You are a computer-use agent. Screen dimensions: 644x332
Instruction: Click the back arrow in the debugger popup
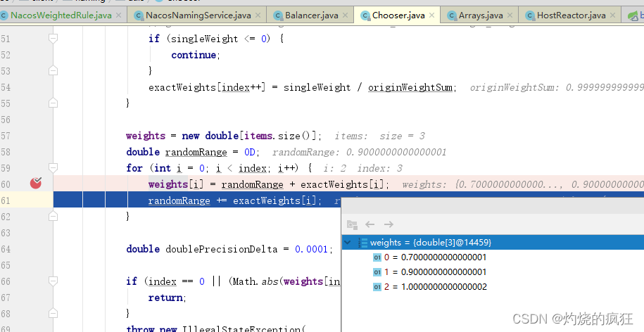point(370,224)
